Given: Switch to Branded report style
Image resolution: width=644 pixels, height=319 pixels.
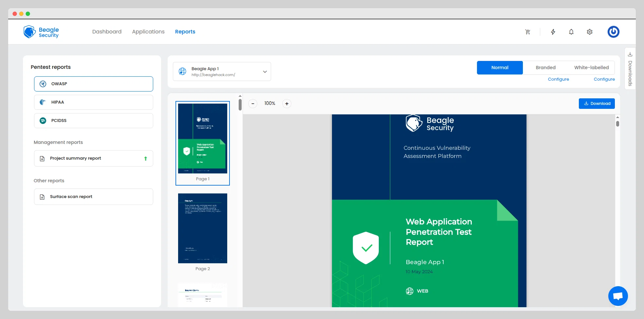Looking at the screenshot, I should pyautogui.click(x=545, y=68).
